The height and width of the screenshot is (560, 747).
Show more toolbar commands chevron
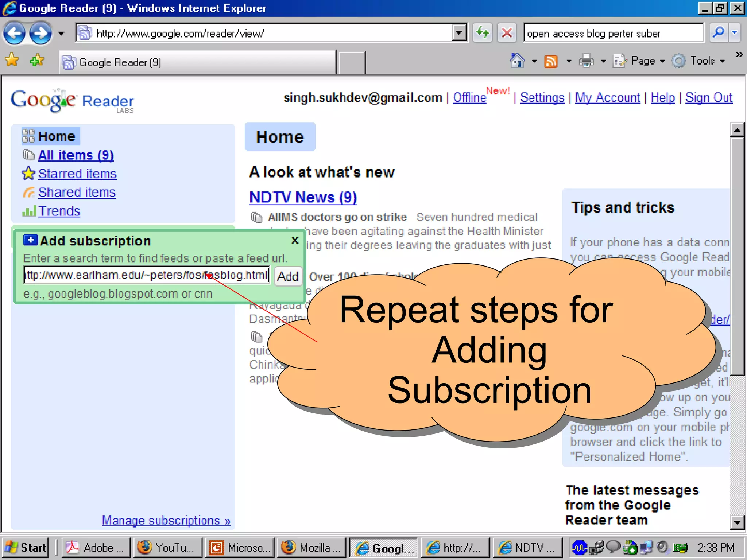tap(739, 55)
